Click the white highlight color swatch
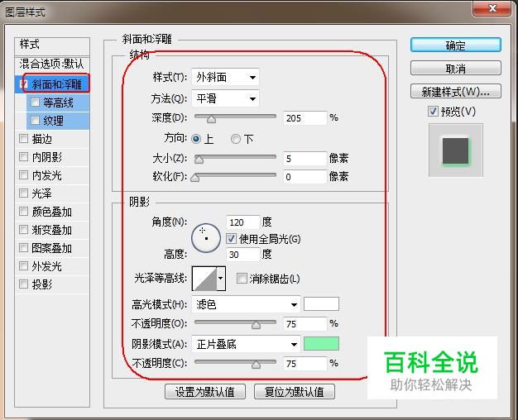 click(x=321, y=303)
